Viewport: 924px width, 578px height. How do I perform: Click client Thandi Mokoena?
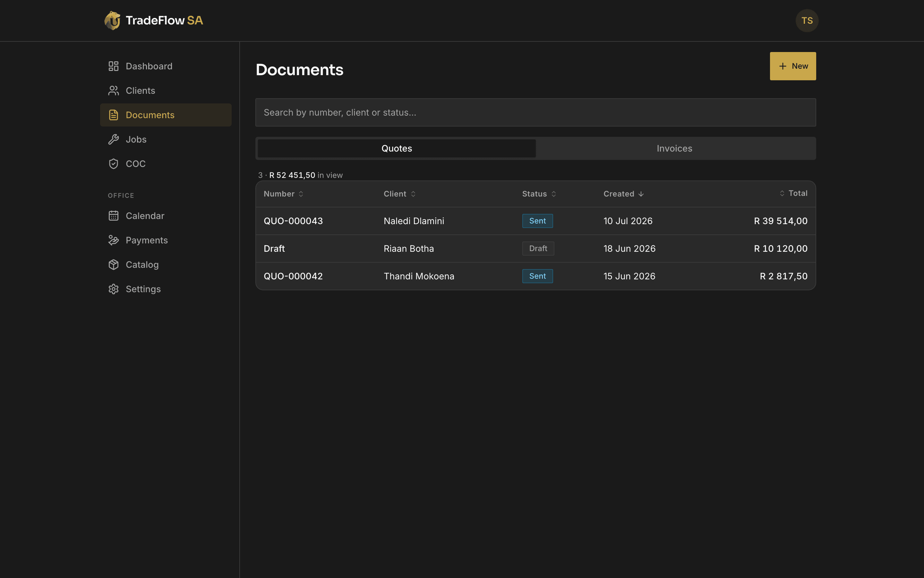[x=419, y=276]
